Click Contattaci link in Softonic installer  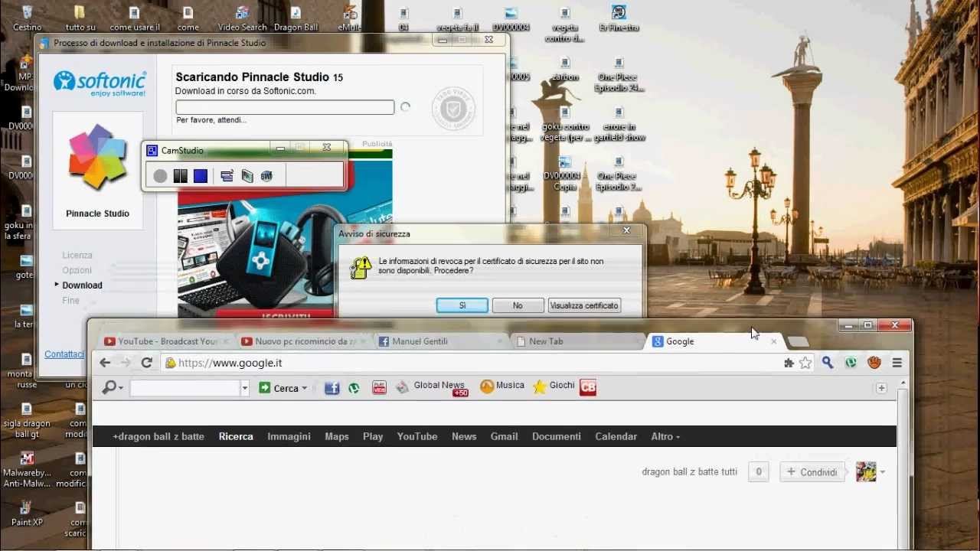[64, 354]
